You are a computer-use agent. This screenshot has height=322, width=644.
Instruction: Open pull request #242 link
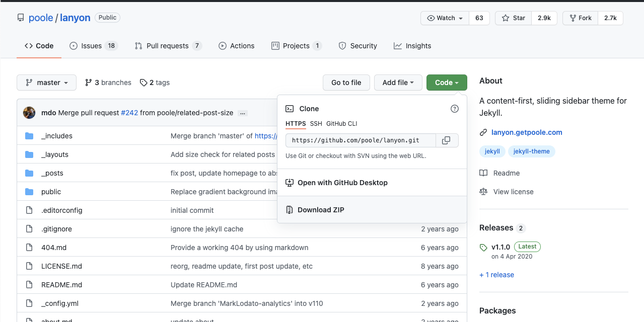[129, 113]
